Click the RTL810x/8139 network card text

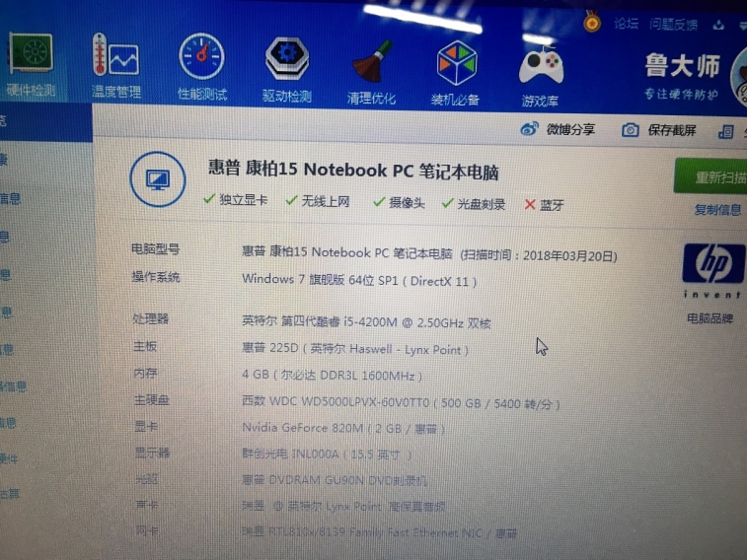pyautogui.click(x=379, y=532)
